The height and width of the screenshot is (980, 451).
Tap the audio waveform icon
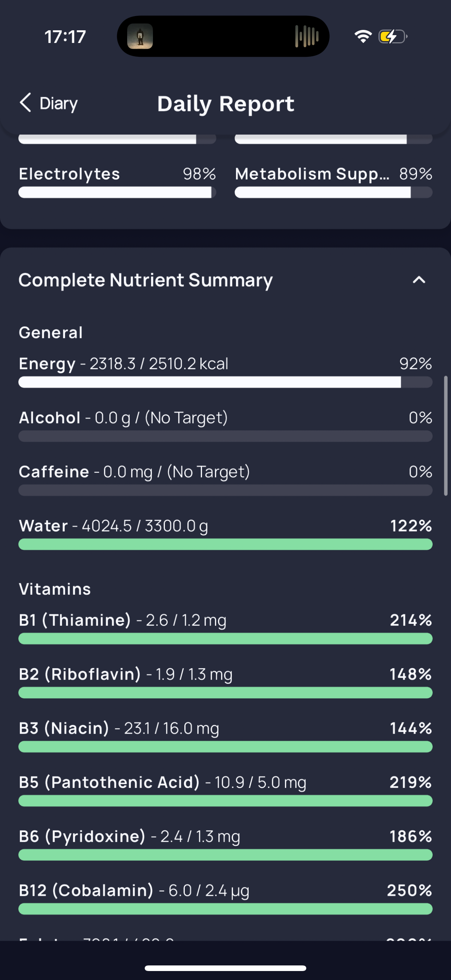click(x=306, y=37)
